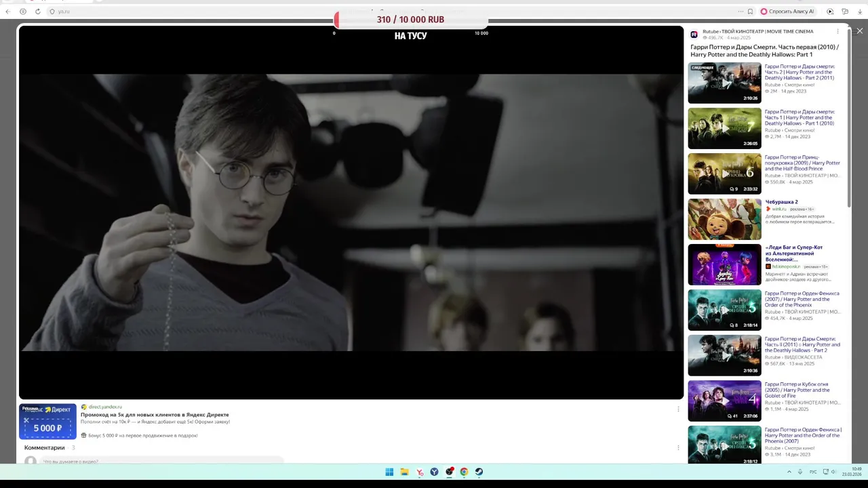Open the dark blue Y taskbar icon
This screenshot has width=868, height=488.
click(435, 472)
